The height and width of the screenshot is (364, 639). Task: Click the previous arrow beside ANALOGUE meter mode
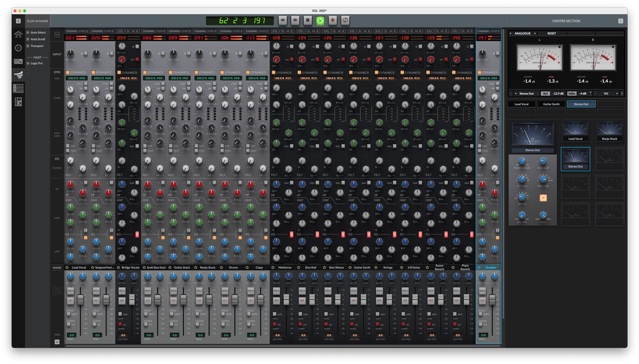tap(511, 34)
